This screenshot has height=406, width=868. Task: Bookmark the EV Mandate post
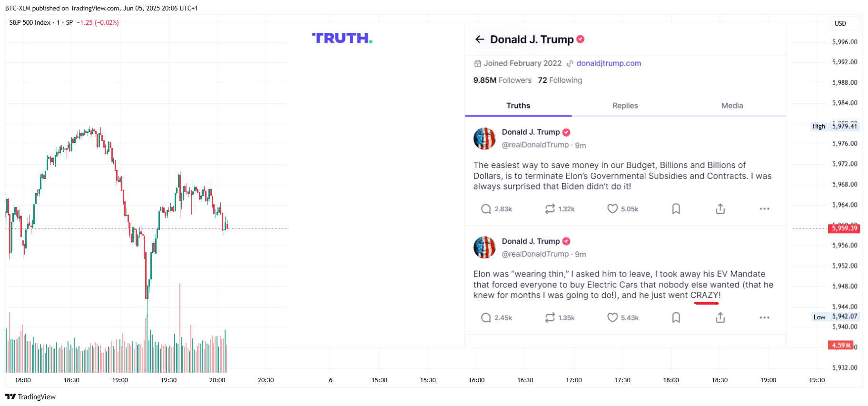pos(676,317)
